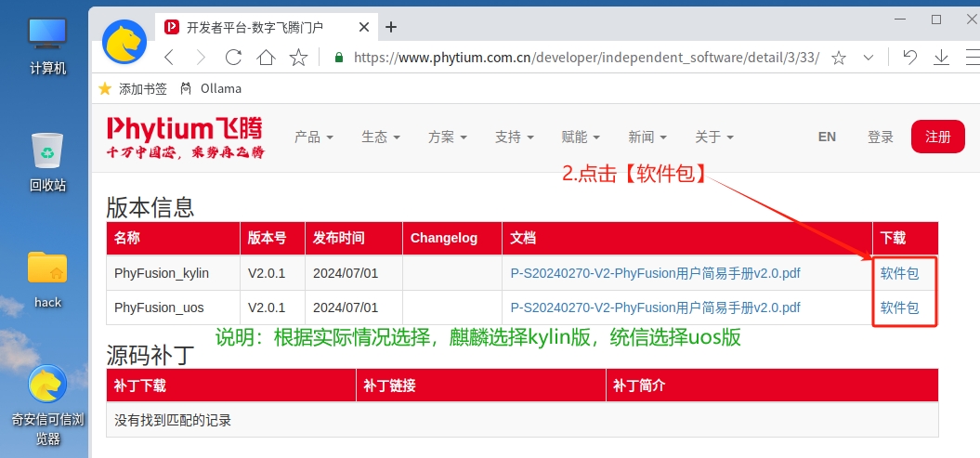Reload the page with refresh icon

(x=233, y=58)
